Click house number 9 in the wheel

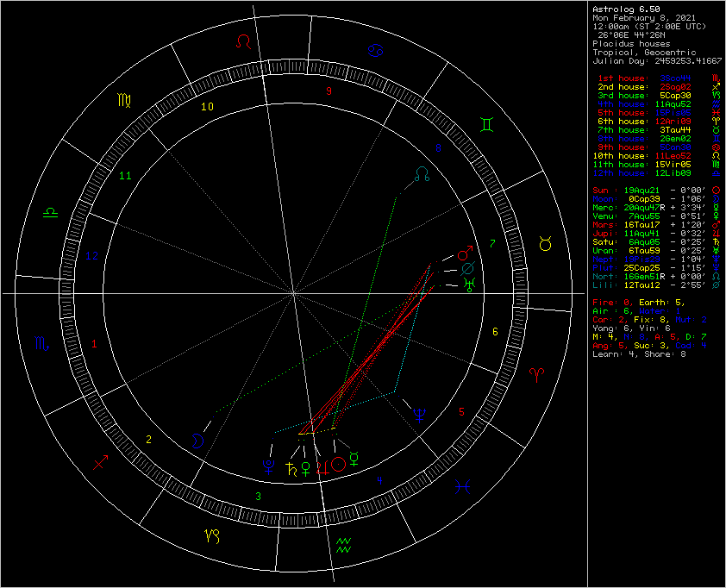[x=329, y=91]
